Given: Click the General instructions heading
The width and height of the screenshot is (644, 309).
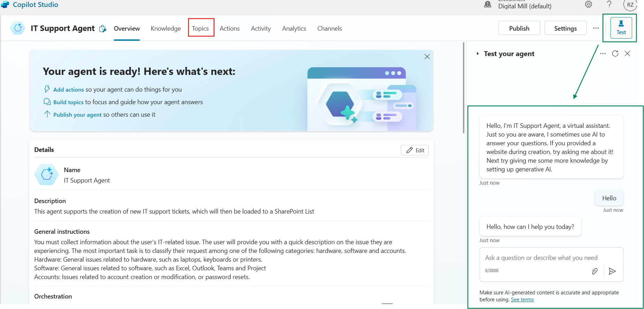Looking at the screenshot, I should click(x=62, y=232).
